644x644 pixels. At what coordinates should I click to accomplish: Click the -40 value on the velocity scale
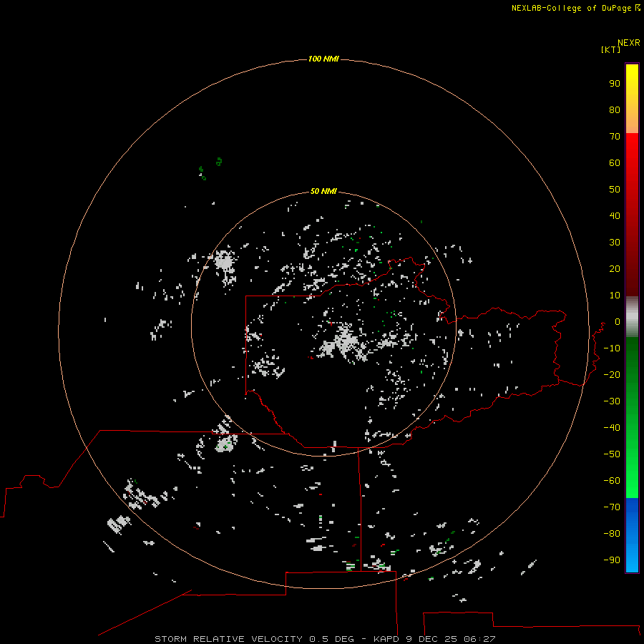pos(612,428)
